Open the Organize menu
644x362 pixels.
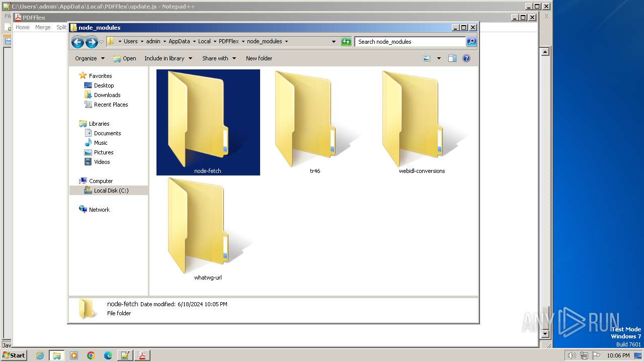90,58
